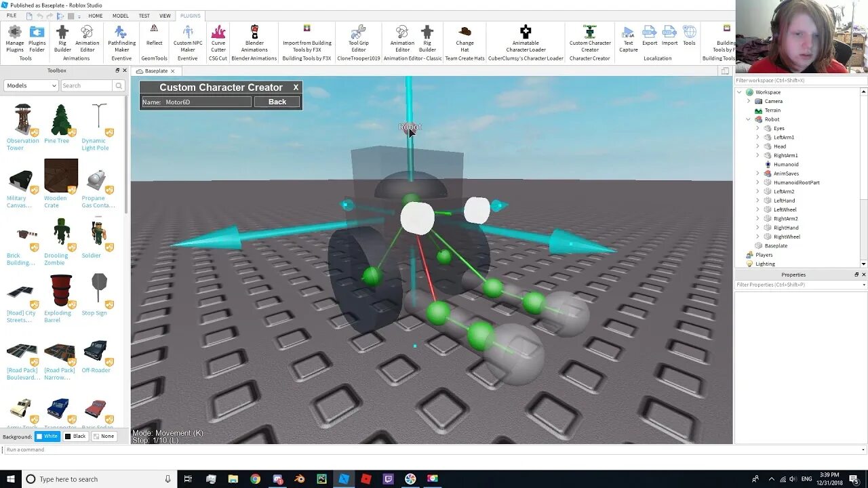The height and width of the screenshot is (488, 868).
Task: Activate the Curve Cutter plugin
Action: pos(218,39)
